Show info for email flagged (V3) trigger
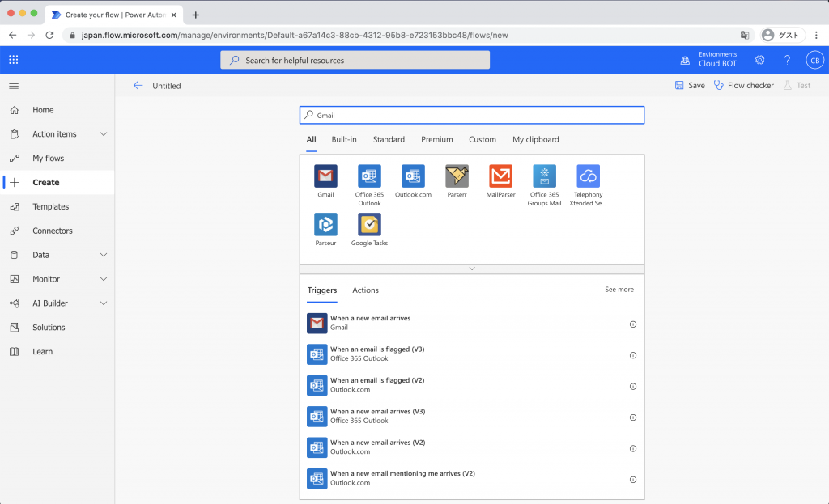 (633, 355)
